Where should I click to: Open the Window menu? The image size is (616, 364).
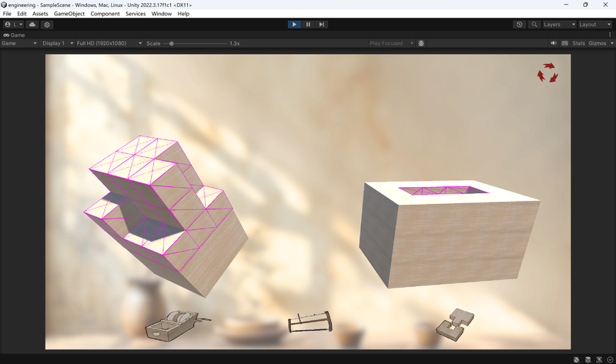[x=162, y=14]
